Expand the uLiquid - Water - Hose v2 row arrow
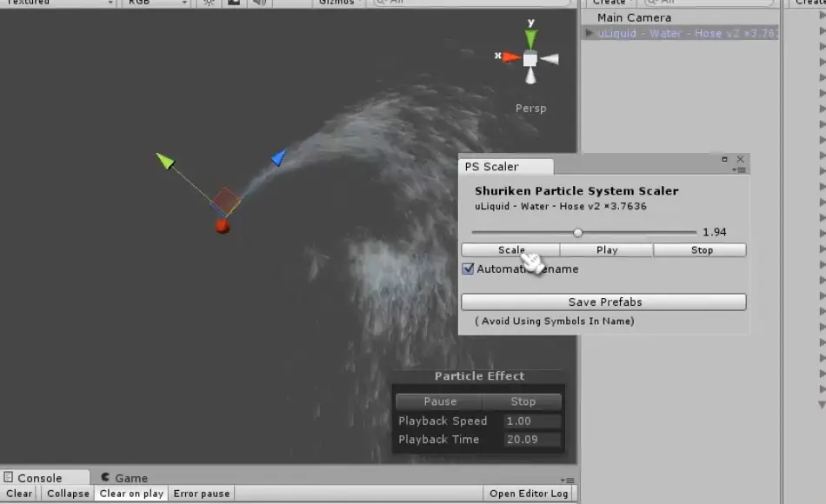826x504 pixels. click(589, 33)
